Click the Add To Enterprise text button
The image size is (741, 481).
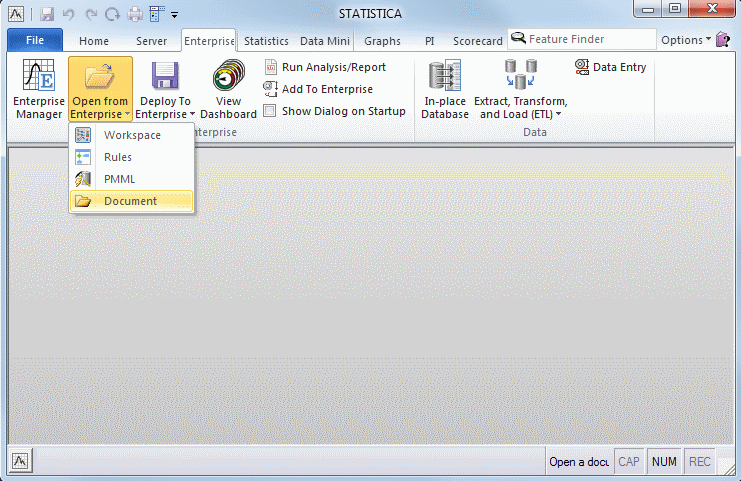tap(327, 89)
